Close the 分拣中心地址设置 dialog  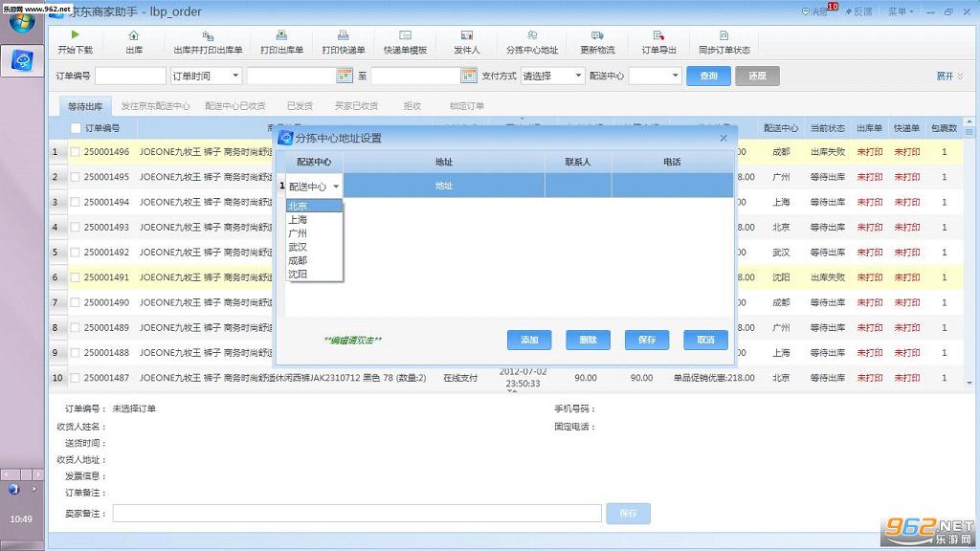[724, 138]
